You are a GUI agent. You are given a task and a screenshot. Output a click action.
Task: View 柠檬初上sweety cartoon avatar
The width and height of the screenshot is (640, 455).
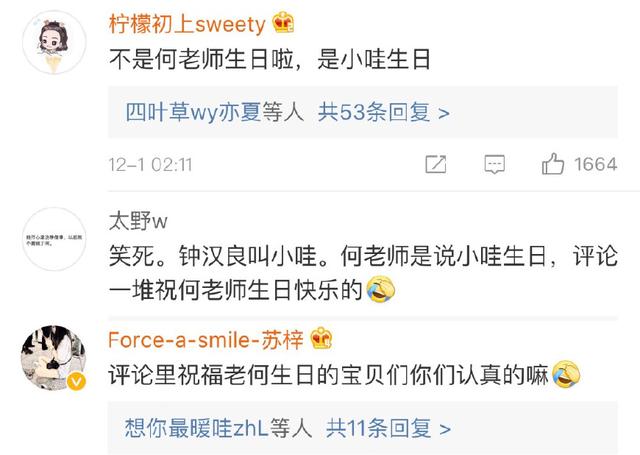click(x=54, y=43)
